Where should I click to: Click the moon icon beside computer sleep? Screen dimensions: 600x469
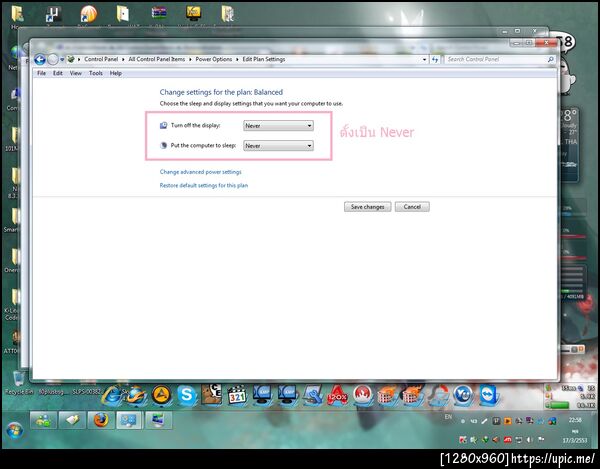click(x=163, y=145)
